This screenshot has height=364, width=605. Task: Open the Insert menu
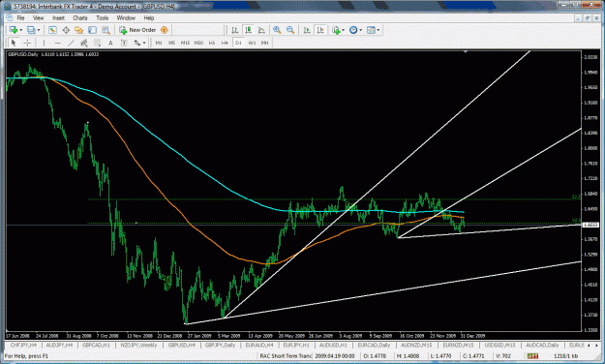coord(59,18)
